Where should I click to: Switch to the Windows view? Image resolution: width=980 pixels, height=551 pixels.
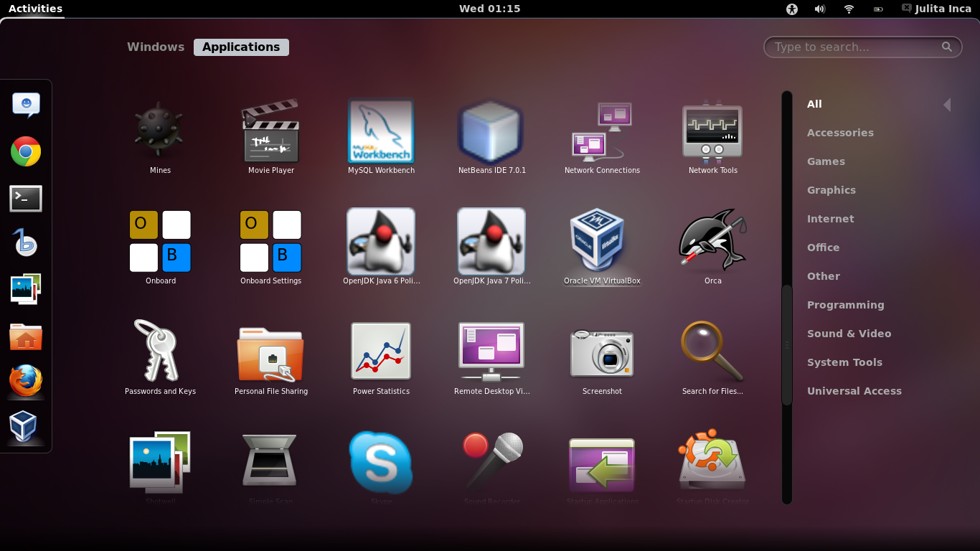click(156, 47)
